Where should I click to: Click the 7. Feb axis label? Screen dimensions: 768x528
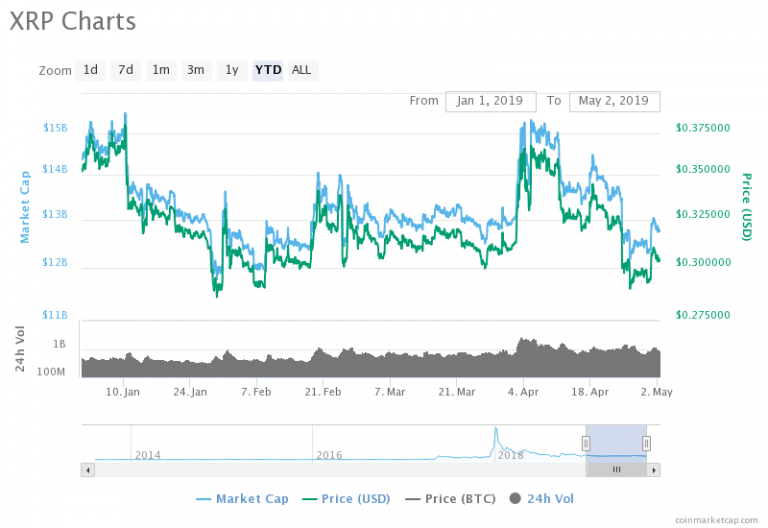[256, 392]
